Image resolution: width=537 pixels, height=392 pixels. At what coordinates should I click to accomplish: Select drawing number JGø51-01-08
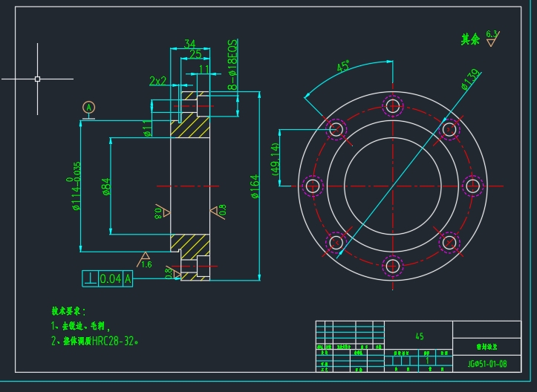(x=487, y=364)
